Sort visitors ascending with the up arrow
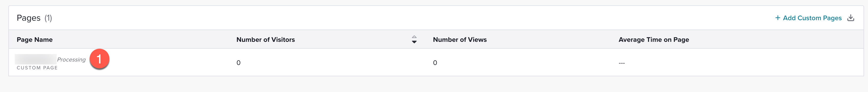This screenshot has height=92, width=868. point(414,37)
